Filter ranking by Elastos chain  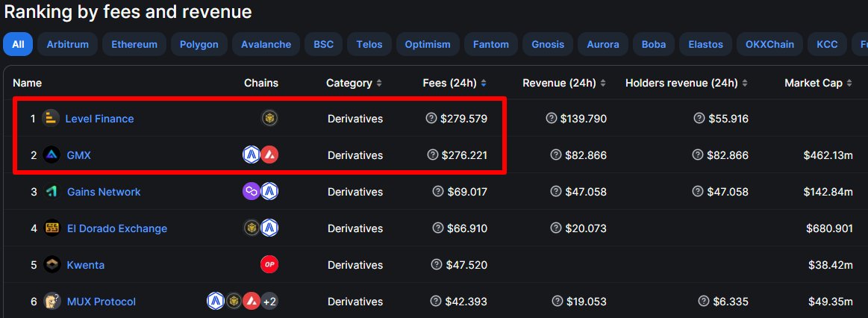[706, 44]
